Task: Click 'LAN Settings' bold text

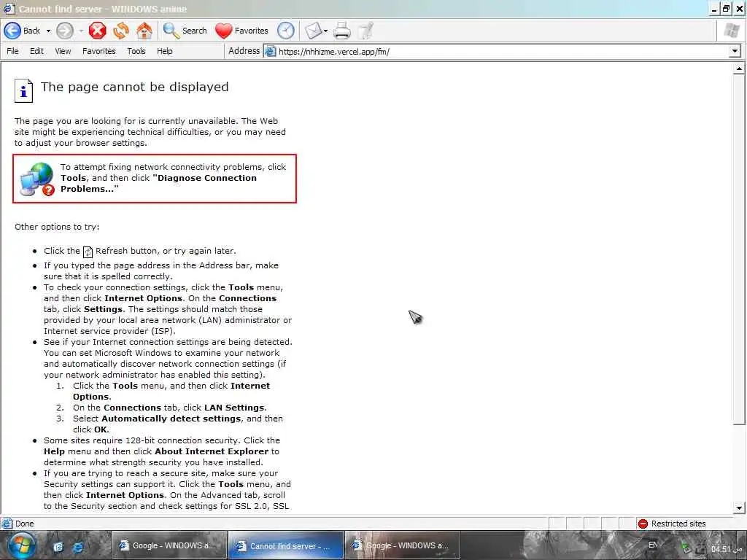Action: [x=234, y=408]
